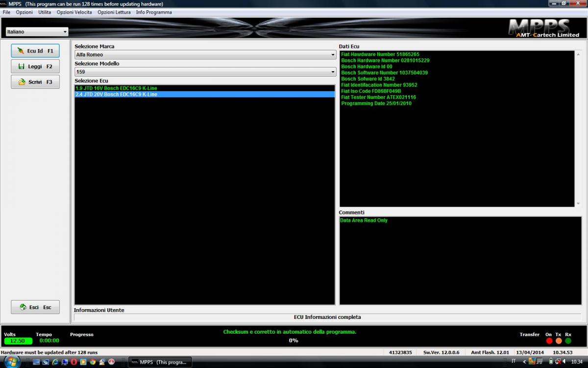
Task: Click Bosch Hardware Id 00 line
Action: click(367, 67)
